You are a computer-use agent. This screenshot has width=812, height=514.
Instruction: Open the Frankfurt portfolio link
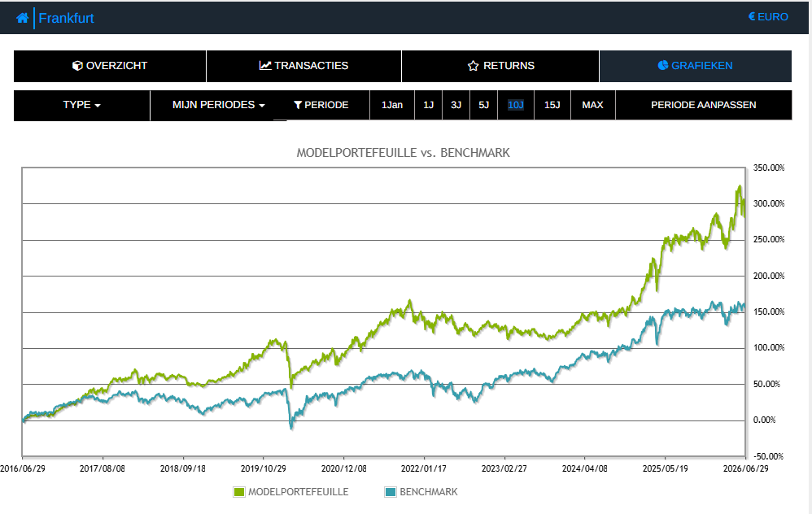pos(66,18)
